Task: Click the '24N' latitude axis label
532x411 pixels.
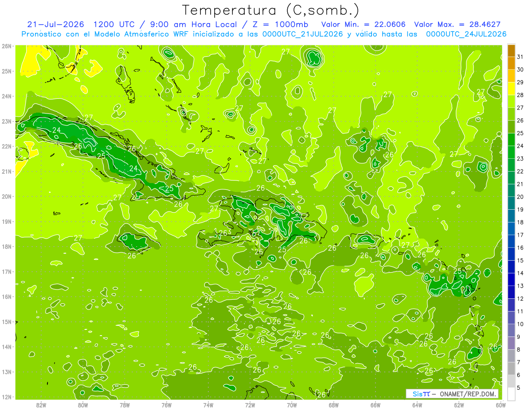Action: (6, 96)
